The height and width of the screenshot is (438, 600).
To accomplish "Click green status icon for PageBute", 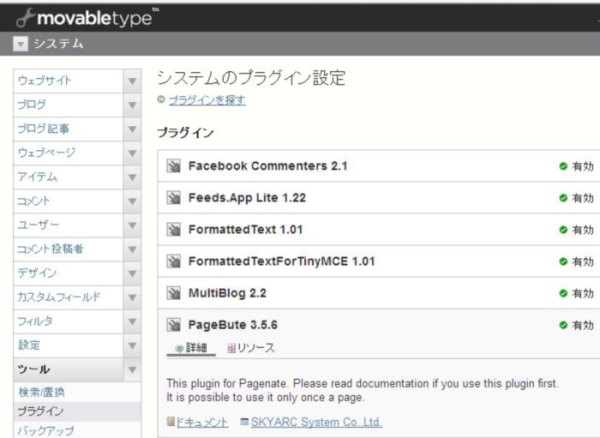I will coord(563,325).
